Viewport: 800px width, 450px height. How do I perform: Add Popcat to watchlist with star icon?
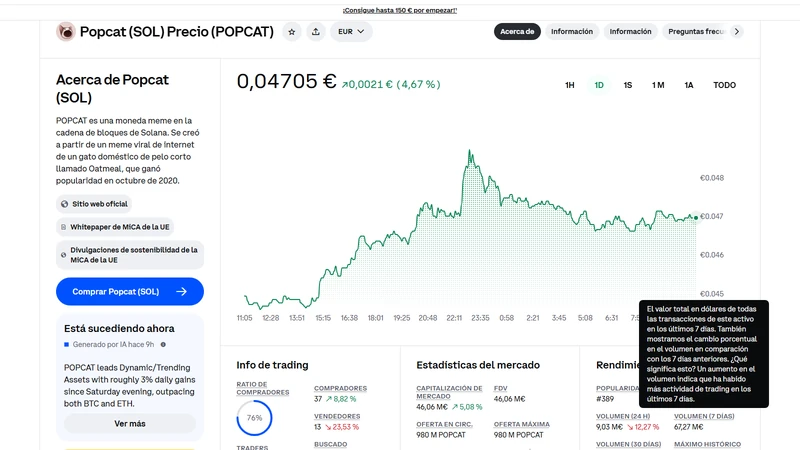coord(292,32)
